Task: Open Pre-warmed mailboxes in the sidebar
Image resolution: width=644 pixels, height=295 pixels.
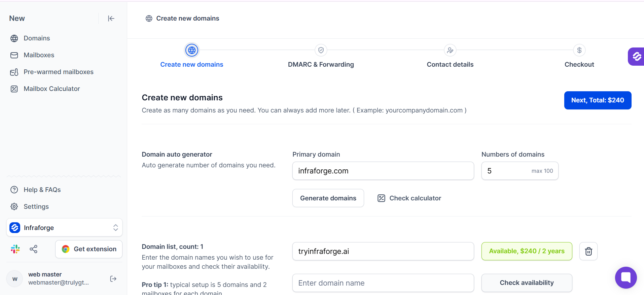Action: pyautogui.click(x=59, y=72)
